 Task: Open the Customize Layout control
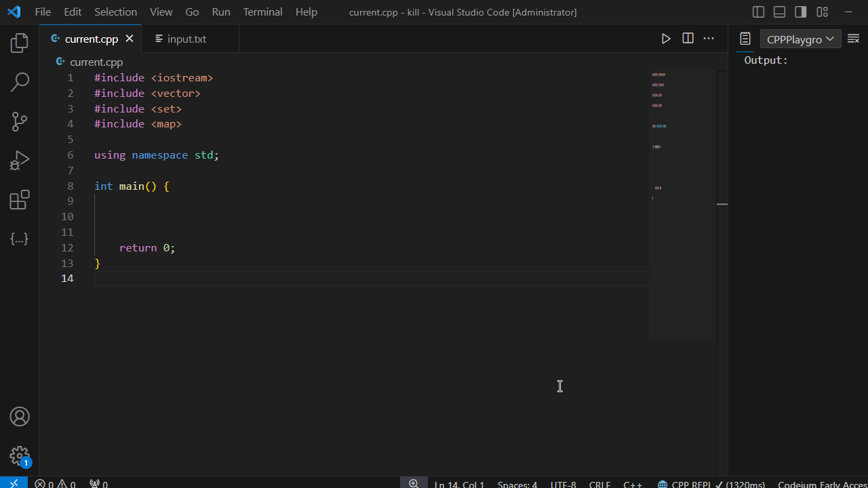coord(823,12)
